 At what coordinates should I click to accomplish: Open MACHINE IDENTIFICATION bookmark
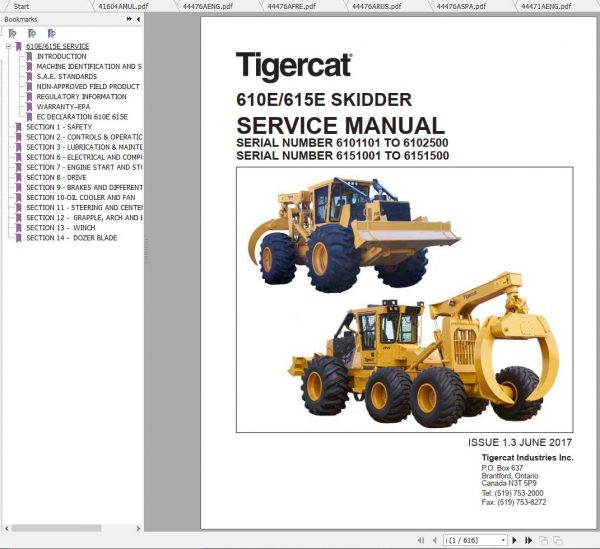pyautogui.click(x=89, y=67)
